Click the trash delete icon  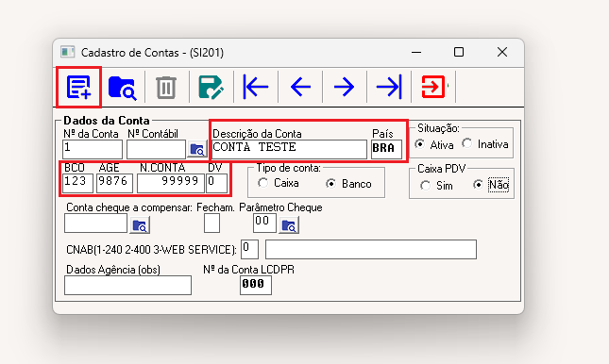pyautogui.click(x=166, y=88)
